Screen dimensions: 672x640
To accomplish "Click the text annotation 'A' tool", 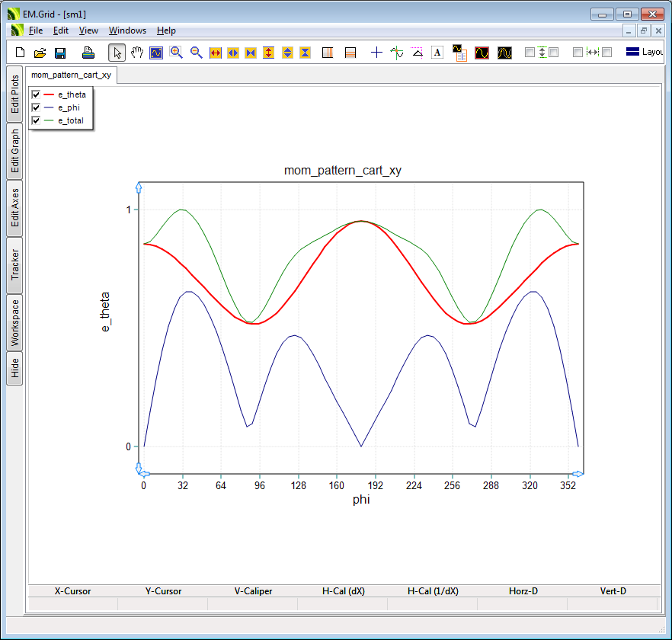I will point(437,53).
